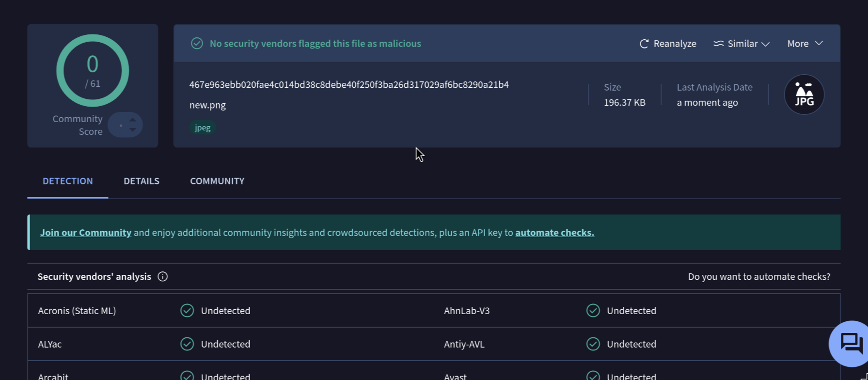Viewport: 868px width, 380px height.
Task: Downvote the community score
Action: (132, 130)
